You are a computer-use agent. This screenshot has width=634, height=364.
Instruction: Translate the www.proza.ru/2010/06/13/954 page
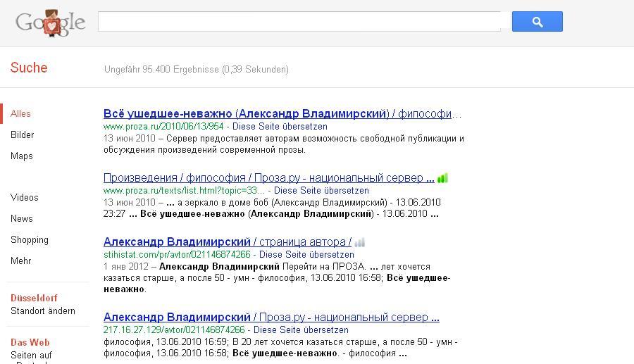(280, 127)
